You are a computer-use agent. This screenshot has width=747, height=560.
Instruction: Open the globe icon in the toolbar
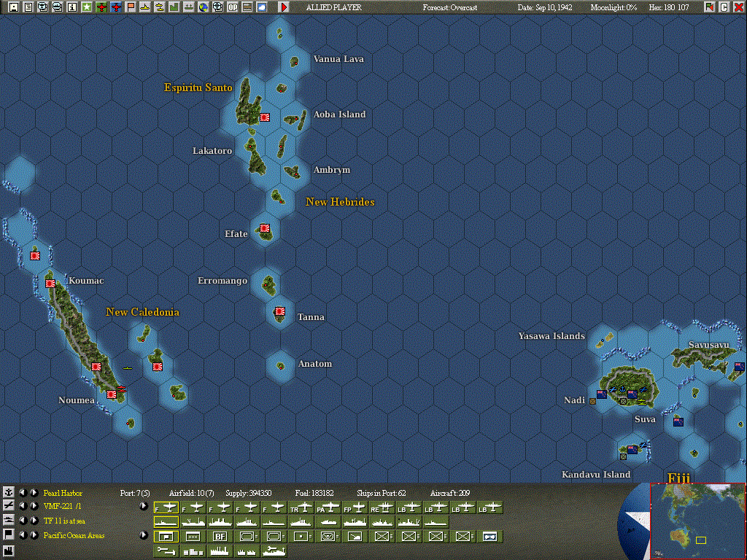(x=204, y=7)
